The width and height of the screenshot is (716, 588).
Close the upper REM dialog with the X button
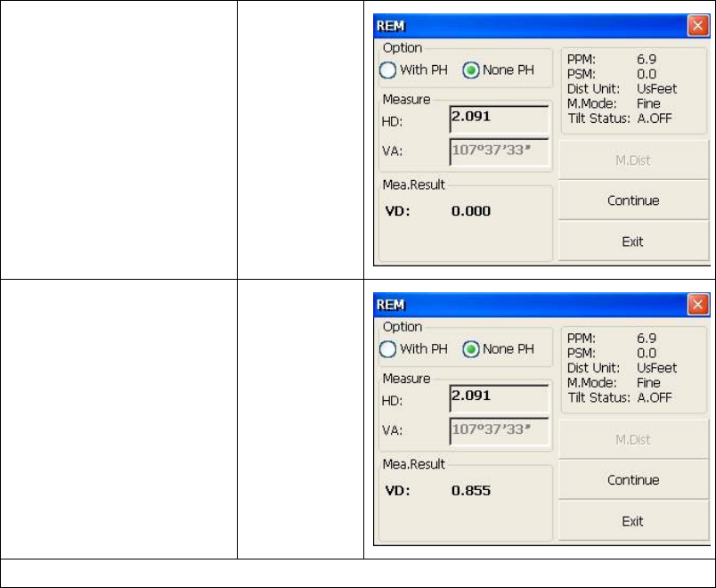click(697, 26)
